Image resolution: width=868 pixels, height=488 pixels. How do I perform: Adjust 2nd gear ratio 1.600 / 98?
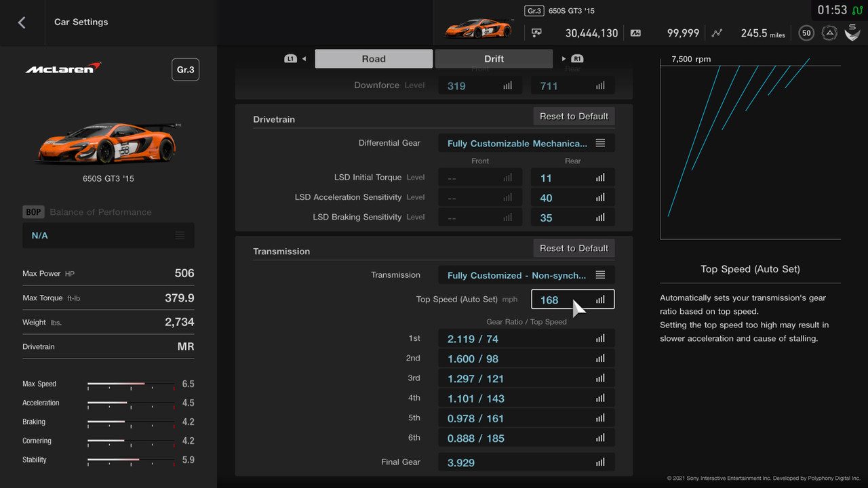(x=526, y=359)
